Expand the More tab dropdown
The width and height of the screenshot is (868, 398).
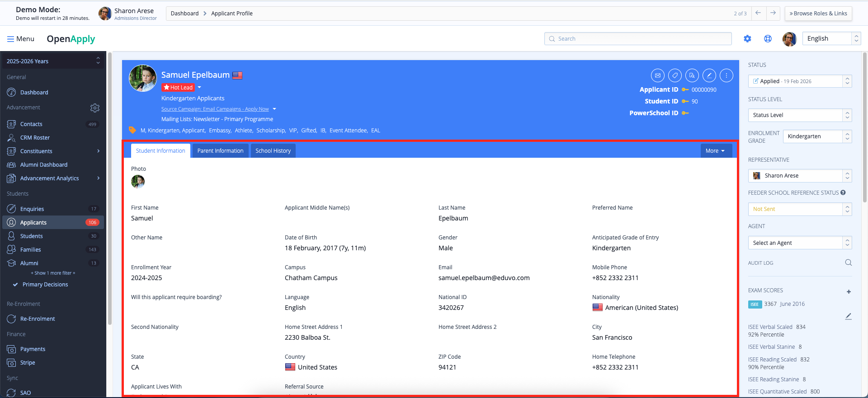click(715, 151)
